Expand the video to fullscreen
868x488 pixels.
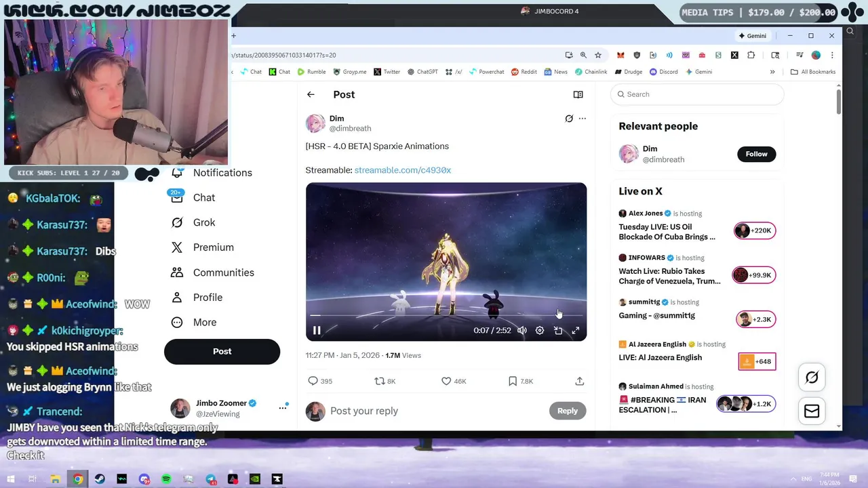click(576, 330)
